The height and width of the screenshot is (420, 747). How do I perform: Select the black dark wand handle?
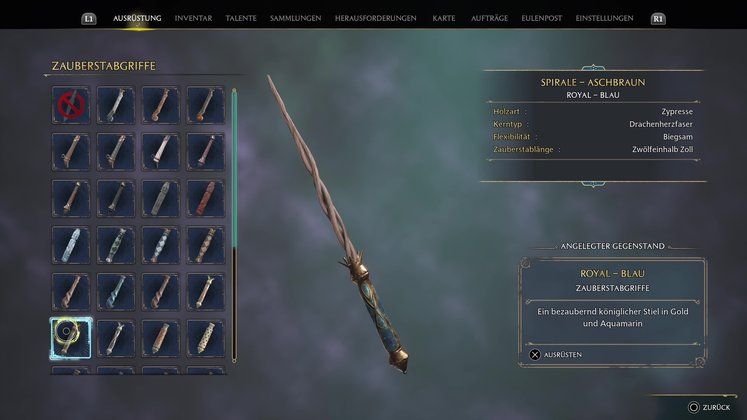[116, 198]
